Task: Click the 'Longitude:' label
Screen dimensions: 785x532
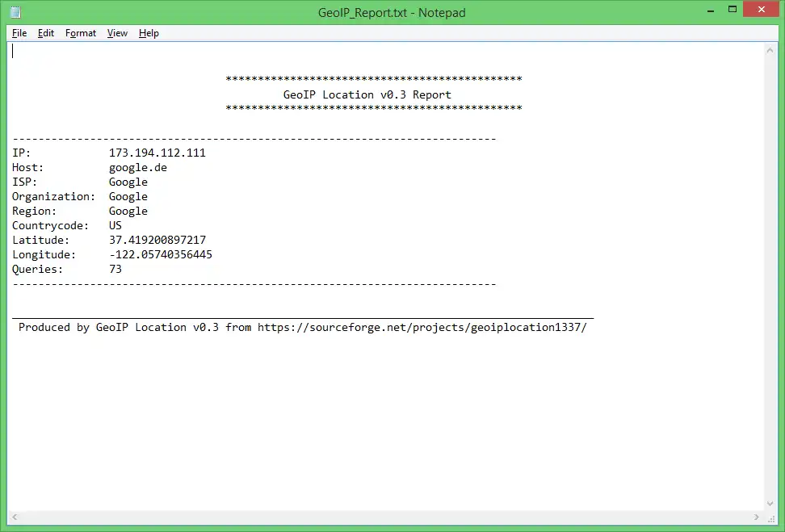Action: coord(44,255)
